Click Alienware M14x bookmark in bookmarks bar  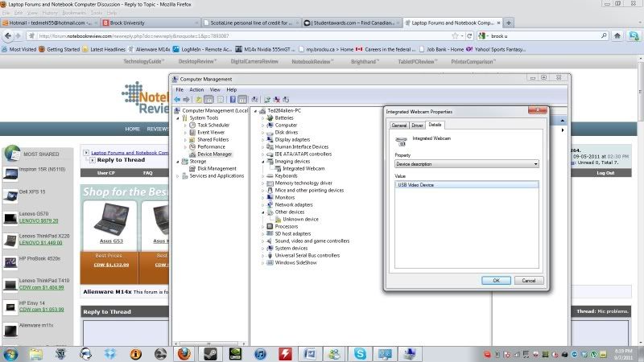(149, 49)
